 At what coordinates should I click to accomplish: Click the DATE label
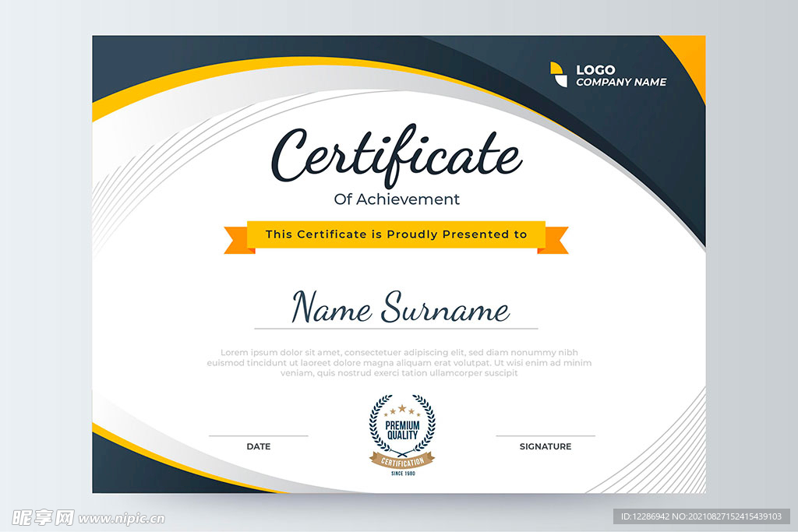(x=259, y=446)
